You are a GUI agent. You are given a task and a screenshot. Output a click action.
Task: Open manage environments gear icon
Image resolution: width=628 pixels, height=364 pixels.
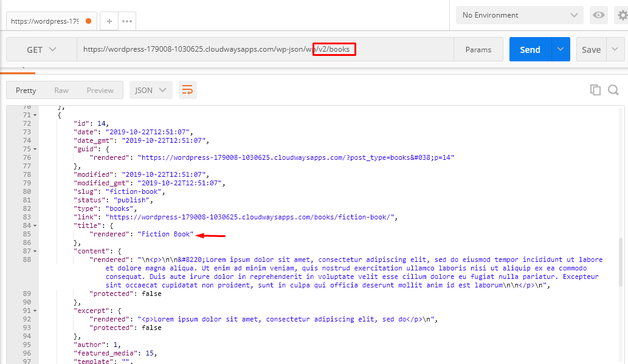(x=622, y=15)
